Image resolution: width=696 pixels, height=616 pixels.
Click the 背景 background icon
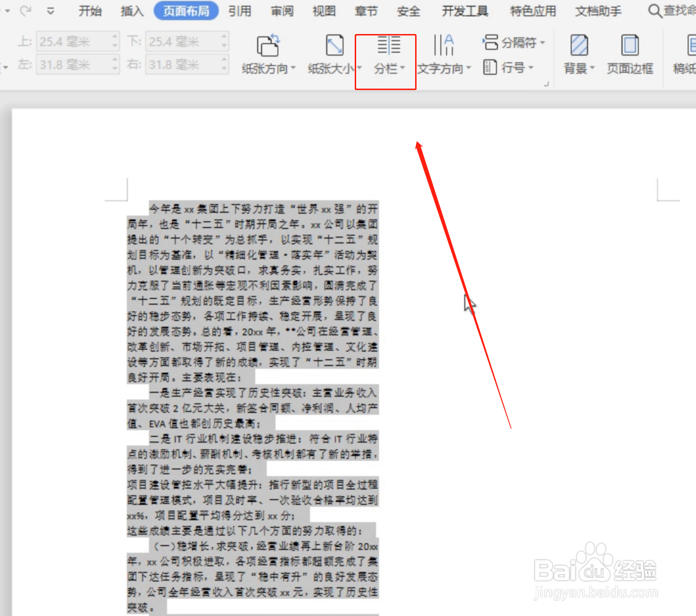[x=579, y=46]
